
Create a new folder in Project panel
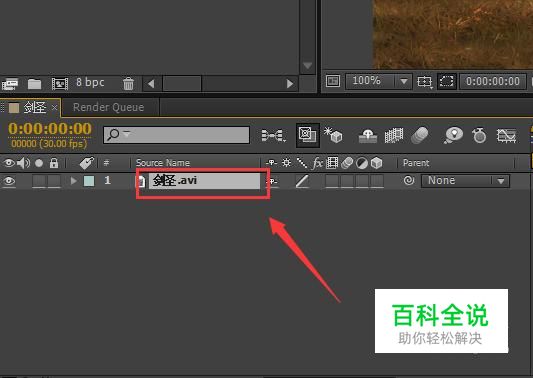pyautogui.click(x=34, y=83)
